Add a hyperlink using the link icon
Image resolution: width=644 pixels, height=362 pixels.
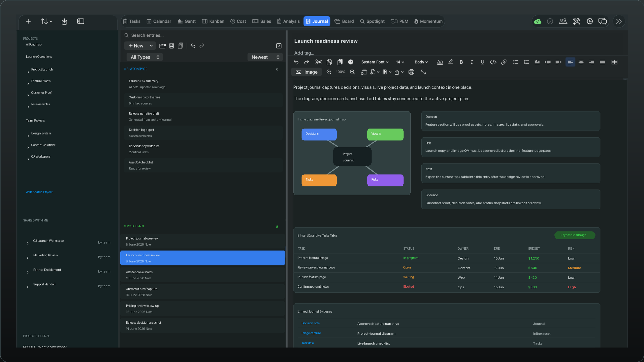pos(504,62)
